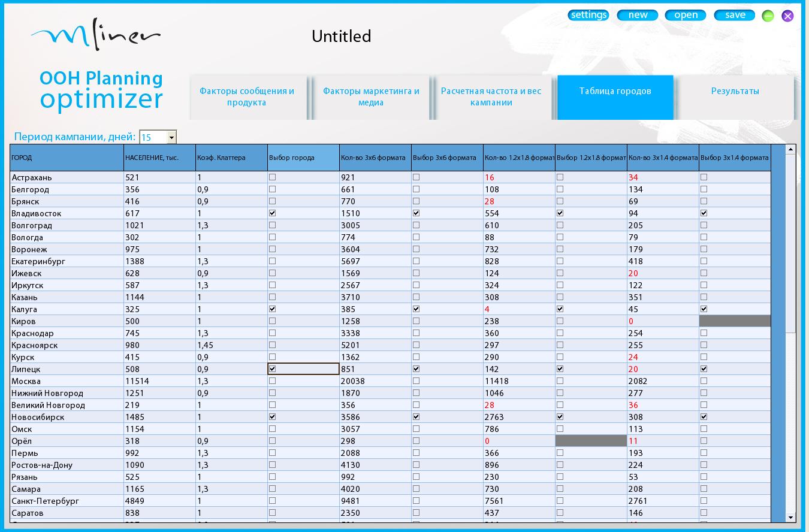The image size is (809, 532).
Task: Create a new project with 'new' button
Action: click(x=638, y=15)
